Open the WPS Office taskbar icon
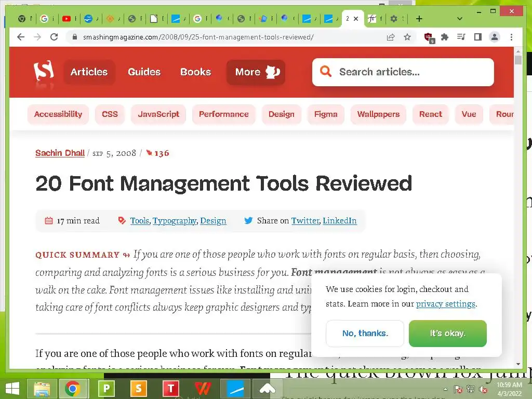Image resolution: width=532 pixels, height=399 pixels. [x=203, y=389]
